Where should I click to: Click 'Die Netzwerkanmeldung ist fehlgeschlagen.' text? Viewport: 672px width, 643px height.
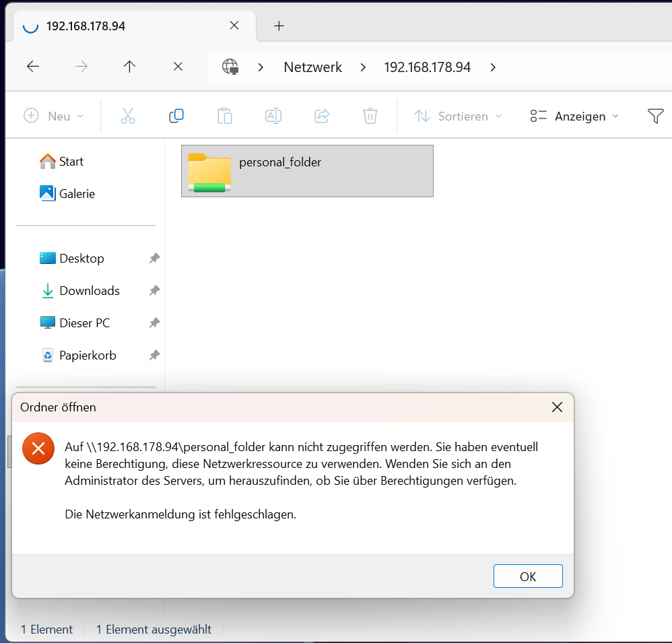(180, 514)
